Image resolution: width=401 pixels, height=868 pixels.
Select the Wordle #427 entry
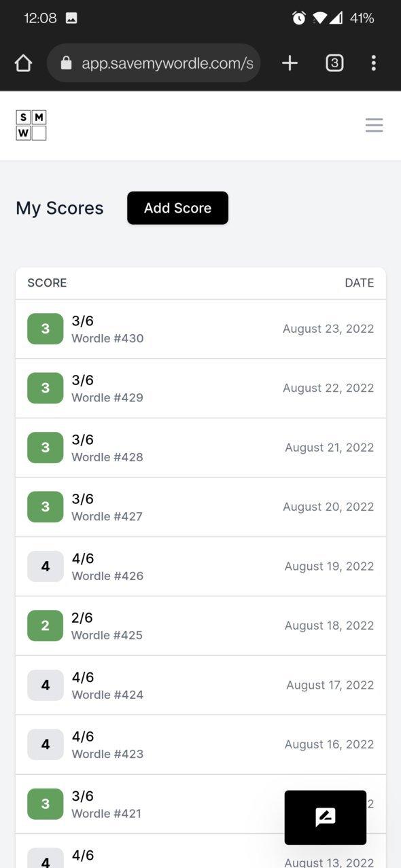click(x=201, y=507)
